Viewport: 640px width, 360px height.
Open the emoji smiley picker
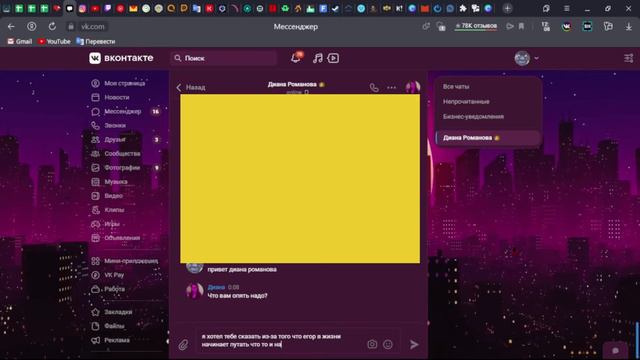(x=388, y=344)
